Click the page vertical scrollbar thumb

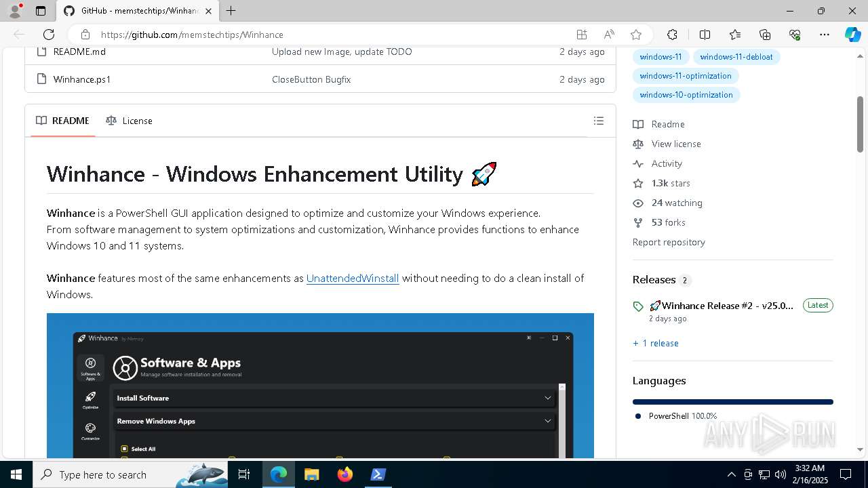coord(860,124)
